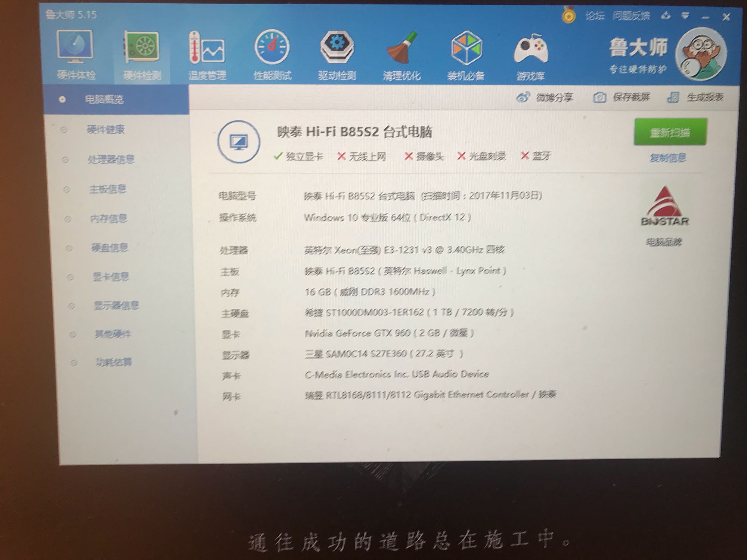Click the ST1000DM003-1ER162 disk value
747x560 pixels.
pyautogui.click(x=409, y=312)
